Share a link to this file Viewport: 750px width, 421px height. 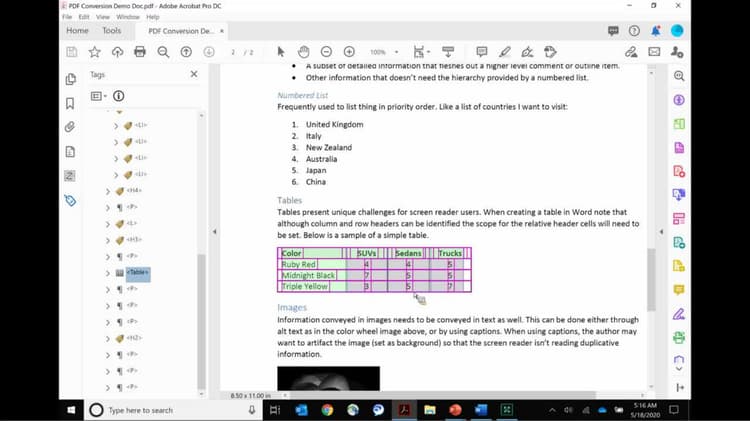coord(631,52)
